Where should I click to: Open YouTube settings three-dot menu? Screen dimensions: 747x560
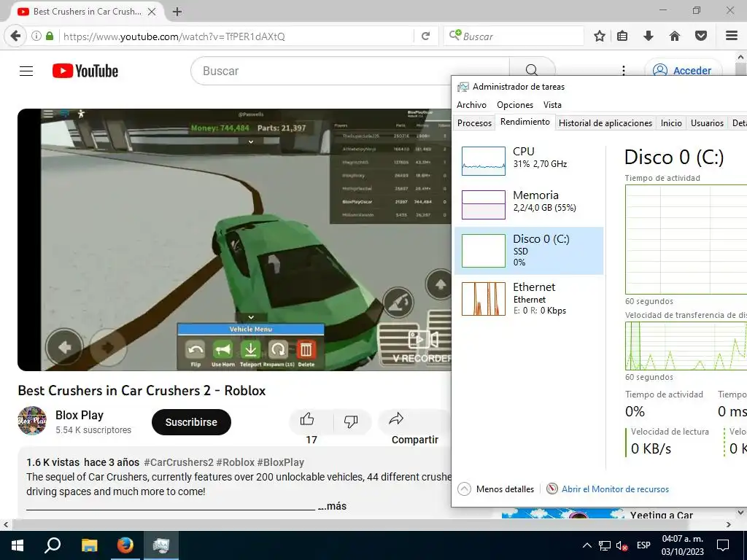624,71
